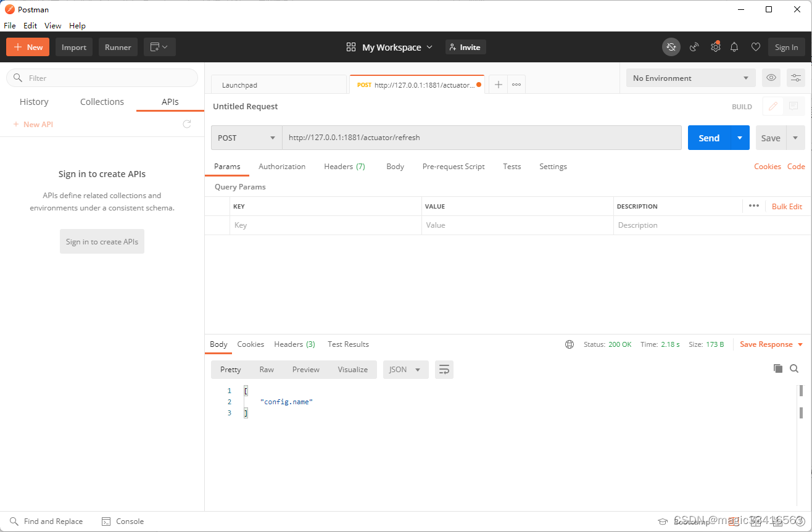Open the Pre-request Script tab
812x532 pixels.
pos(454,167)
